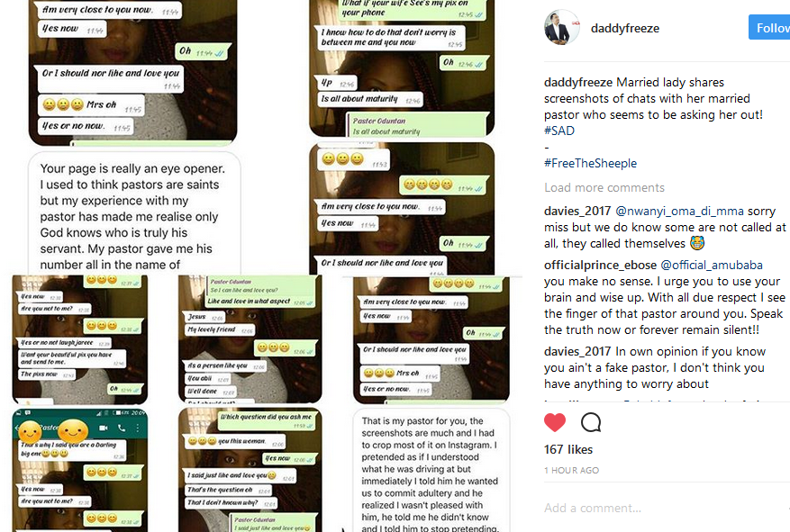Open @official_amubaba mention
The height and width of the screenshot is (532, 790).
712,265
